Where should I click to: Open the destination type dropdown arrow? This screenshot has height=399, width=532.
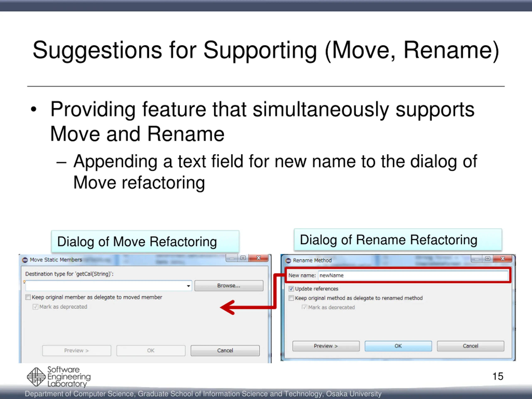pos(188,286)
